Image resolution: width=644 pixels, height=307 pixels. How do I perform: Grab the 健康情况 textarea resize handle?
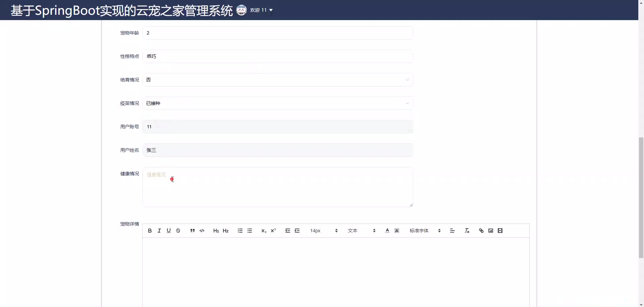(x=411, y=205)
